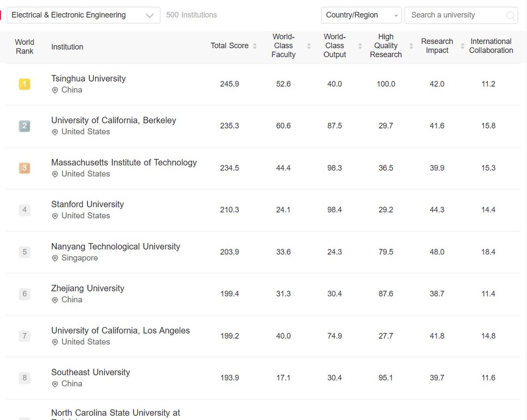Screen dimensions: 527x420
Task: Click location pin under UCLA
Action: pyautogui.click(x=55, y=342)
